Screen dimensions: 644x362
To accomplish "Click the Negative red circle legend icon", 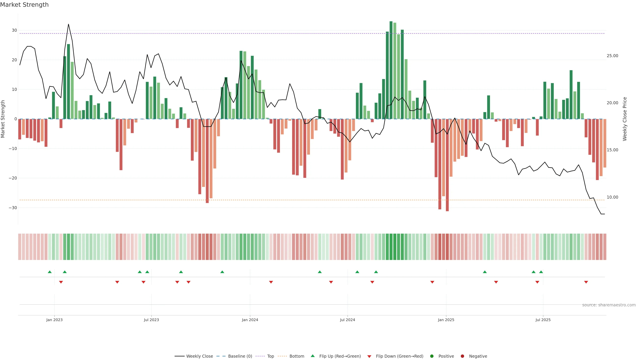I will [462, 356].
